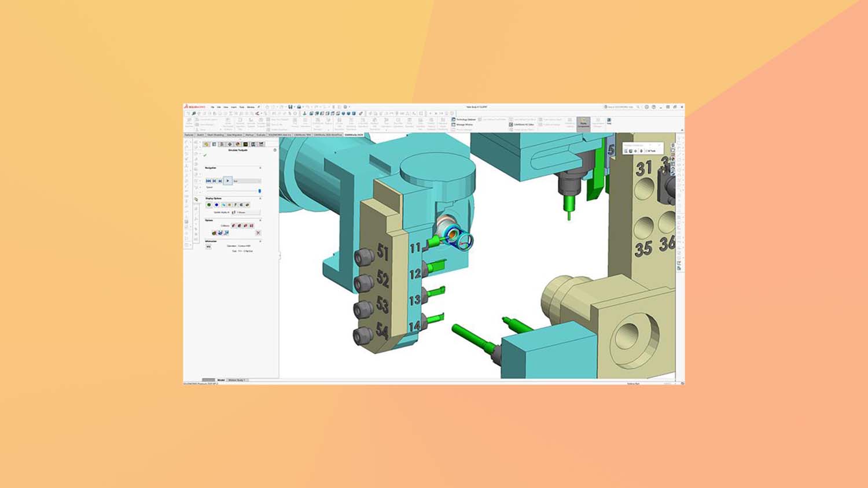Collapse the Display Options section

[260, 198]
